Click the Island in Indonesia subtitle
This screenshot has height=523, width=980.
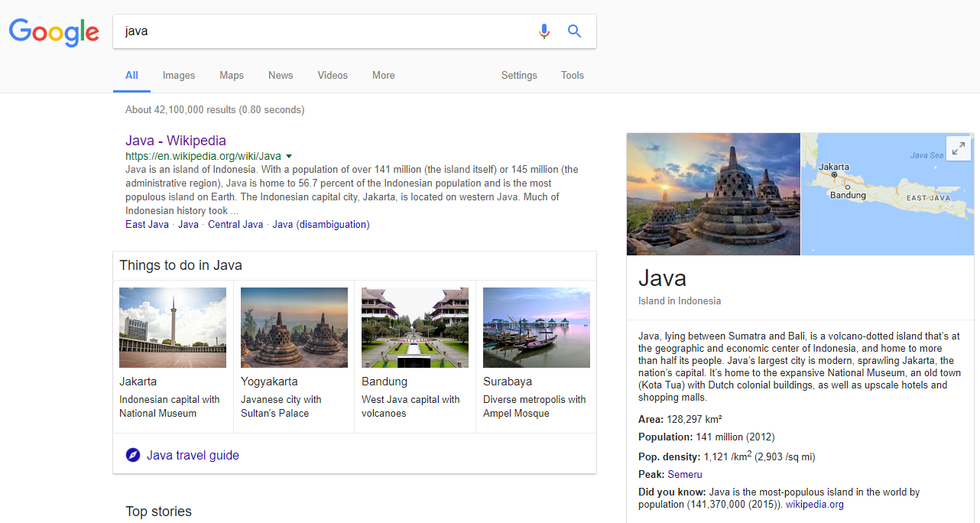tap(680, 301)
